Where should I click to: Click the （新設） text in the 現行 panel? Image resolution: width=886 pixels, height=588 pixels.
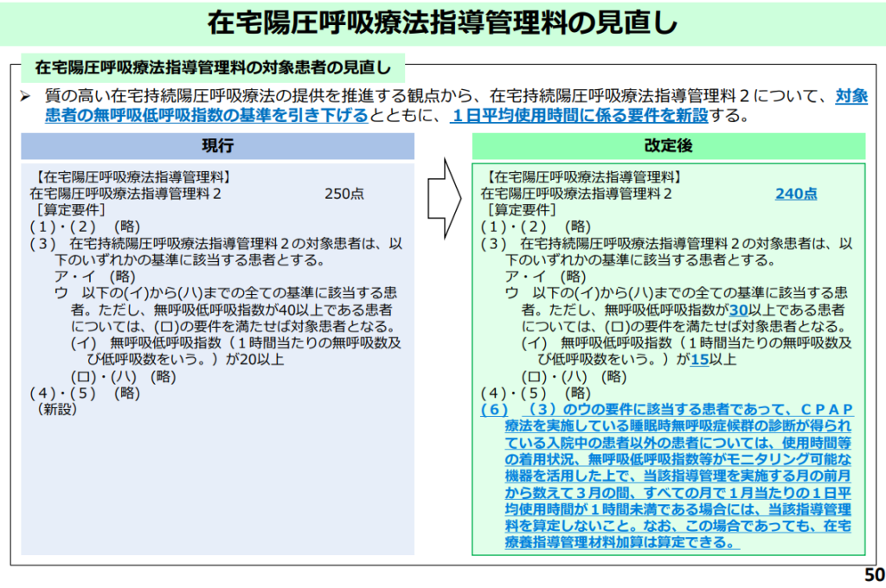tap(55, 409)
